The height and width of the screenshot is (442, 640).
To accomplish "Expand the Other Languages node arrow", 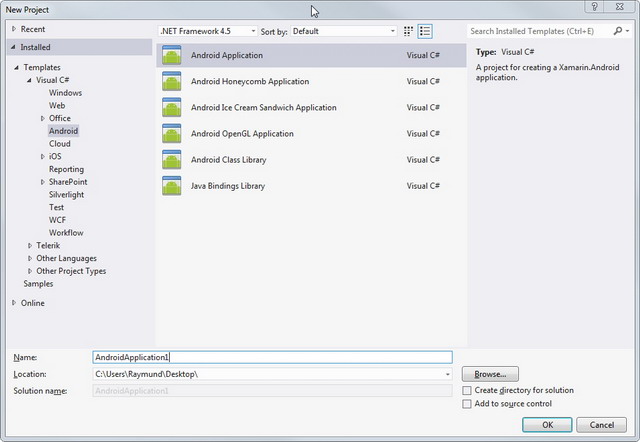I will click(x=30, y=258).
